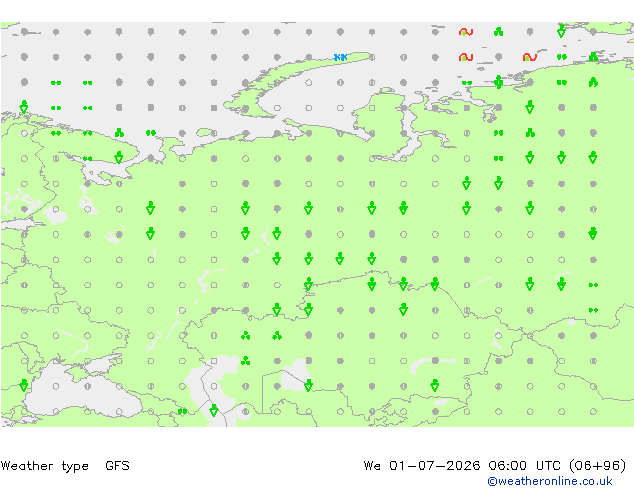Select the southernmost shower symbol in Kazakhstan

pos(435,386)
